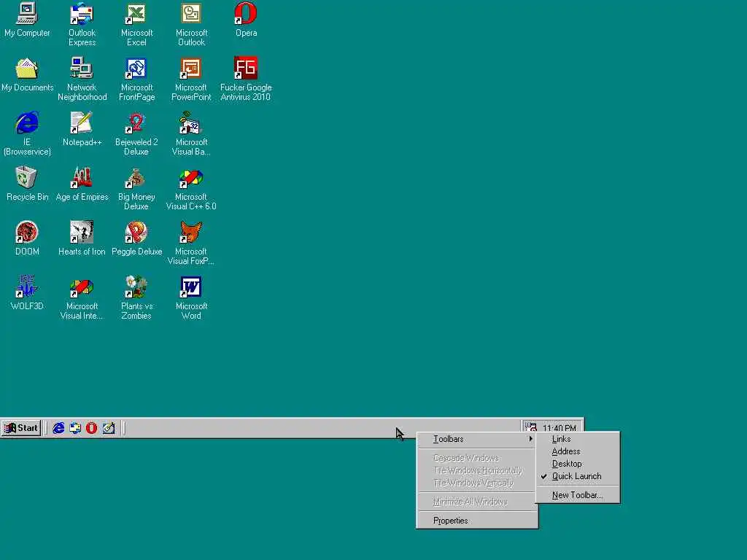The width and height of the screenshot is (747, 560).
Task: Click the Microsoft Excel desktop shortcut
Action: pyautogui.click(x=136, y=24)
